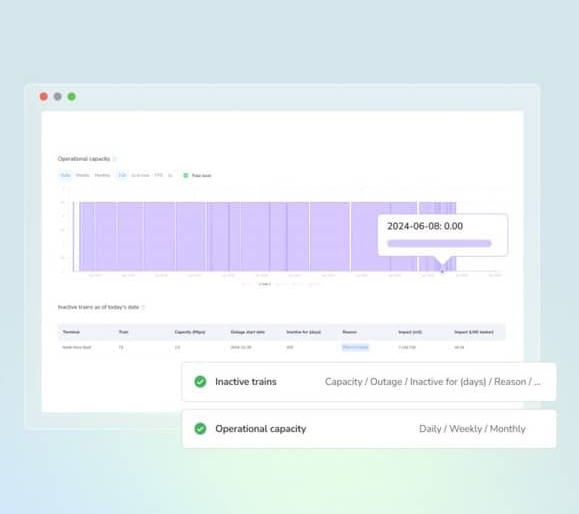Click the blue reason tag in the table row
The width and height of the screenshot is (579, 514).
coord(355,347)
